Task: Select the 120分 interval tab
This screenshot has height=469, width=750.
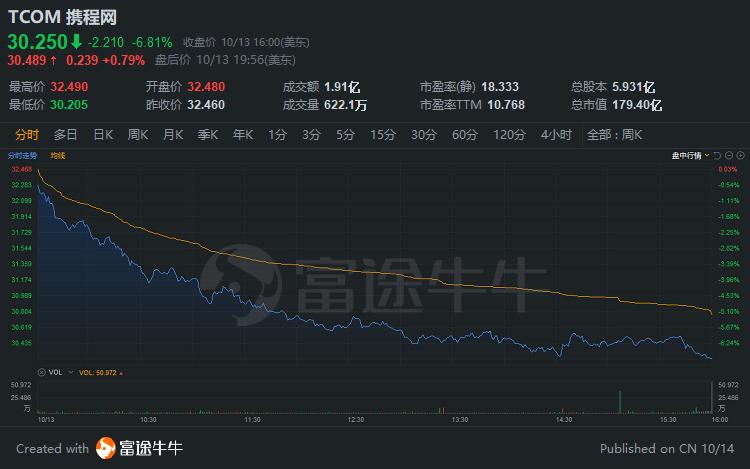Action: (509, 135)
